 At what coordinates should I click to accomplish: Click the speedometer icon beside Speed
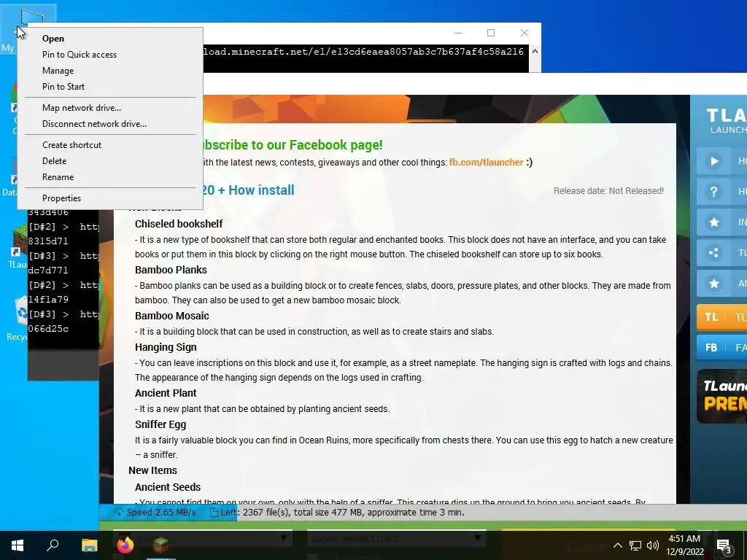pos(118,513)
